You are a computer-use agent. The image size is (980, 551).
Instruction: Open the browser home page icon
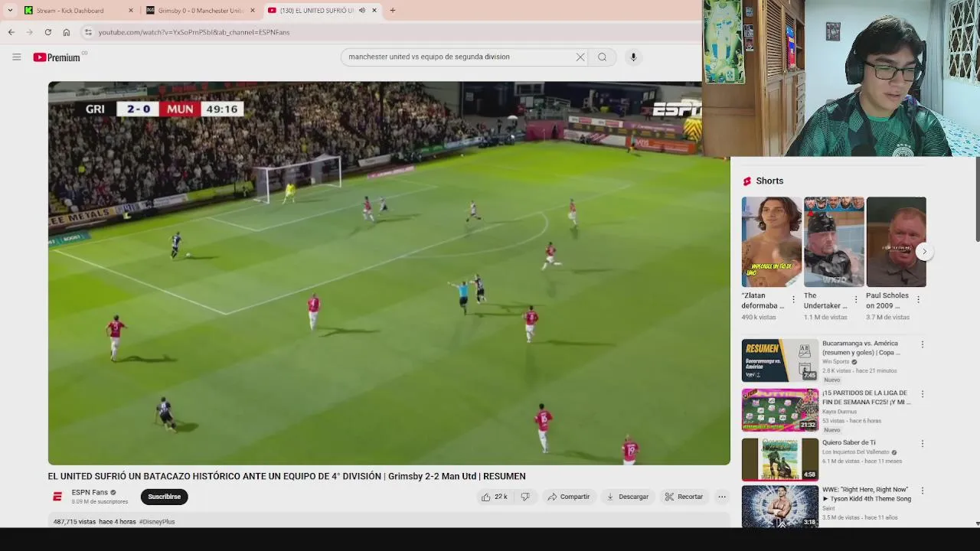tap(67, 32)
